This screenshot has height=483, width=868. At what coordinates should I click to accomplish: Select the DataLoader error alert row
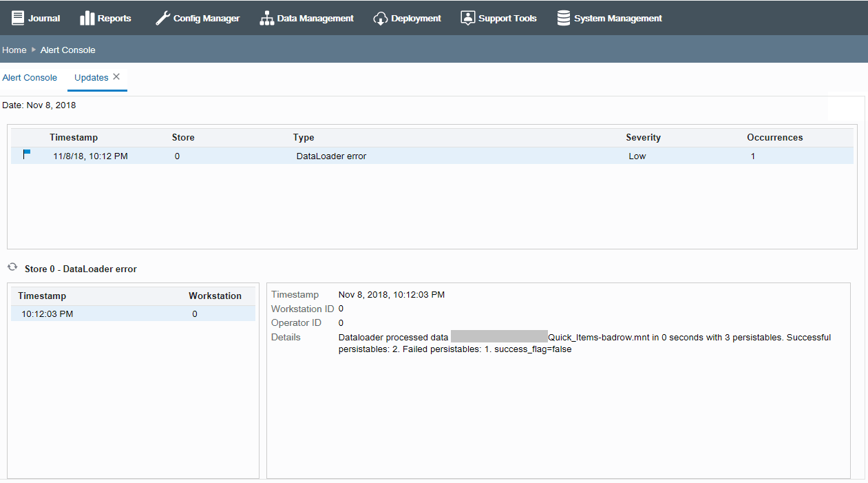pos(432,156)
